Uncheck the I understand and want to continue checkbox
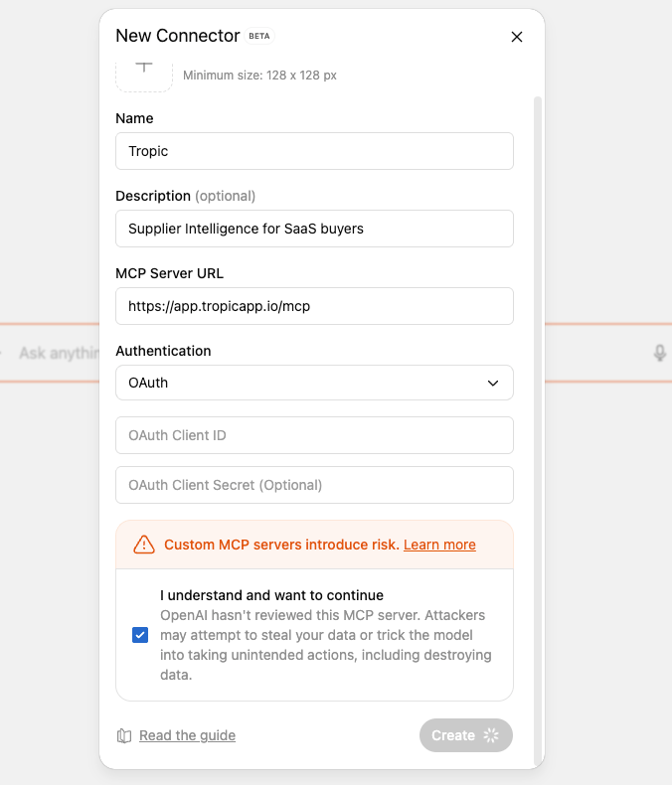Viewport: 672px width, 785px height. (140, 635)
